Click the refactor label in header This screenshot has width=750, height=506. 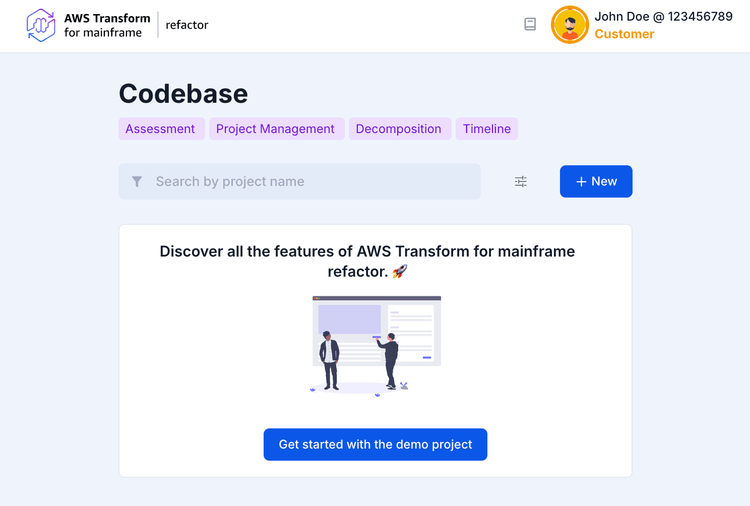click(x=187, y=25)
